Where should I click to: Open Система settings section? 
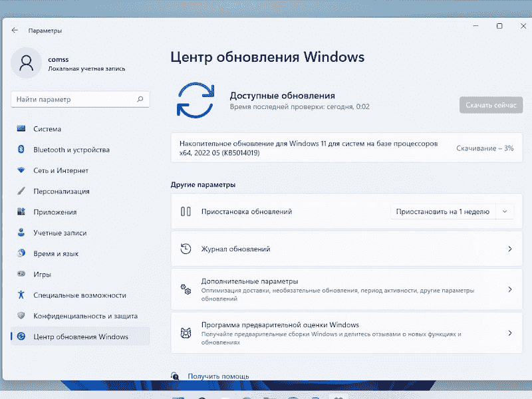(x=80, y=129)
